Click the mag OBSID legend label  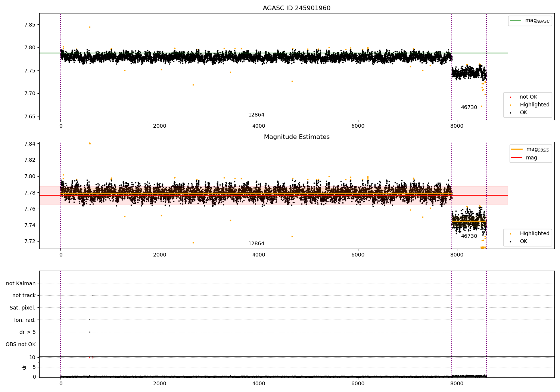538,149
